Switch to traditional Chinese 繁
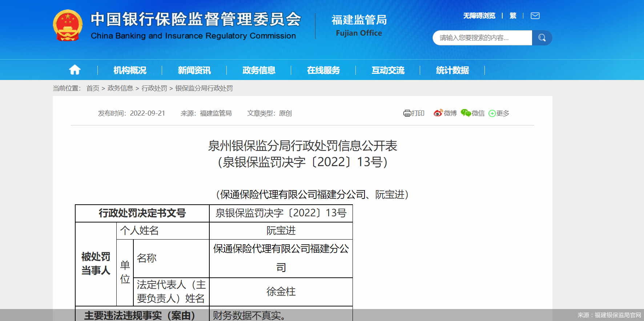 (513, 16)
